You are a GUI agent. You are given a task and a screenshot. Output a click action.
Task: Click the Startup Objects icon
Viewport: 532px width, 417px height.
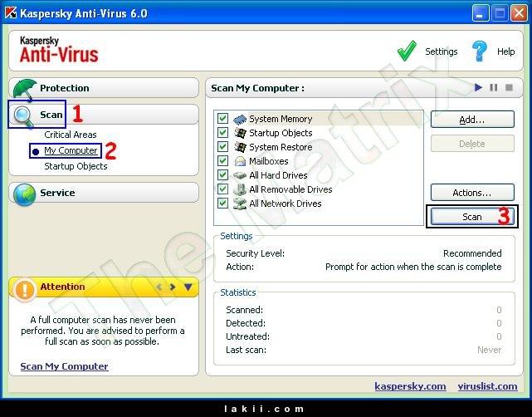pos(240,133)
